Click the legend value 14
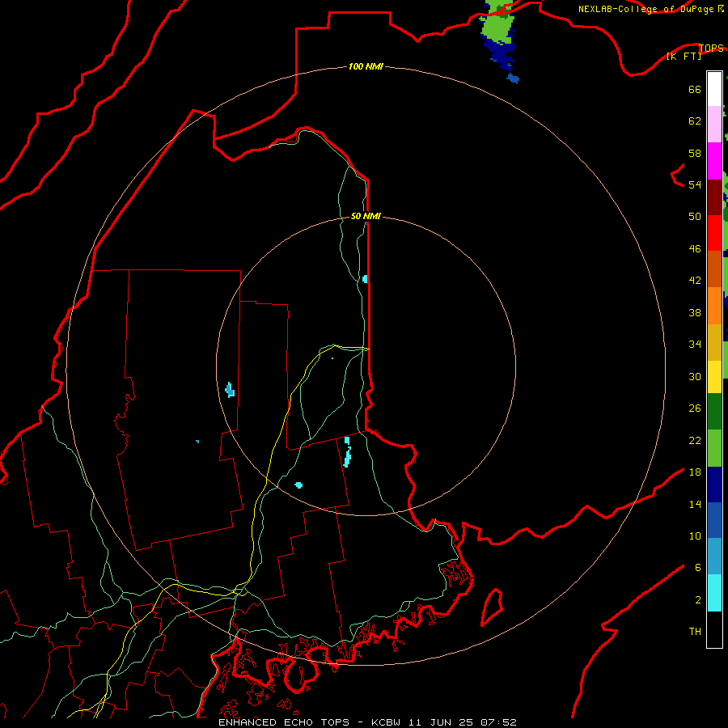This screenshot has width=728, height=728. click(695, 504)
